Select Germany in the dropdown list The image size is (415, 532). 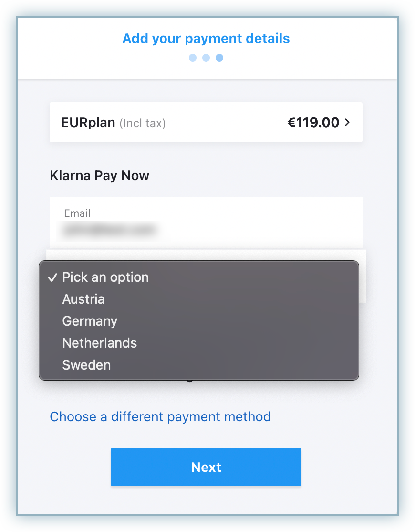90,321
